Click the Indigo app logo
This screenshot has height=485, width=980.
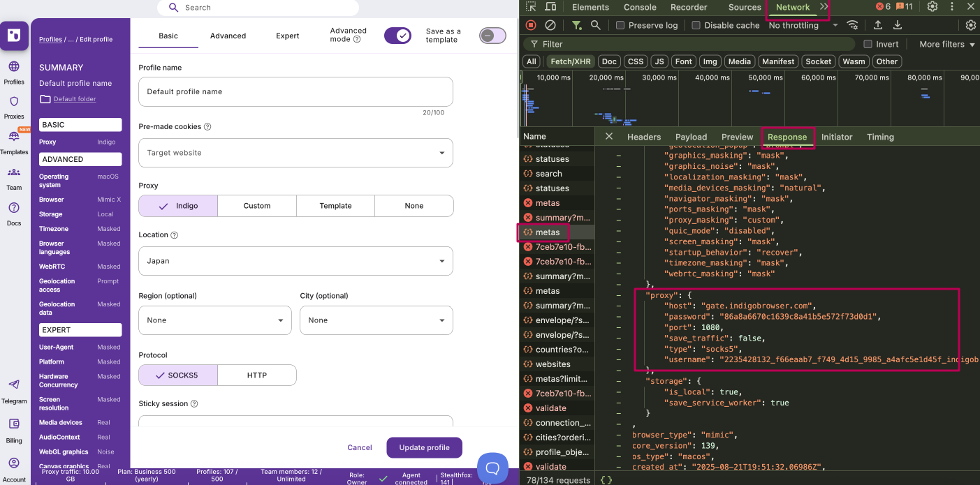(x=14, y=36)
